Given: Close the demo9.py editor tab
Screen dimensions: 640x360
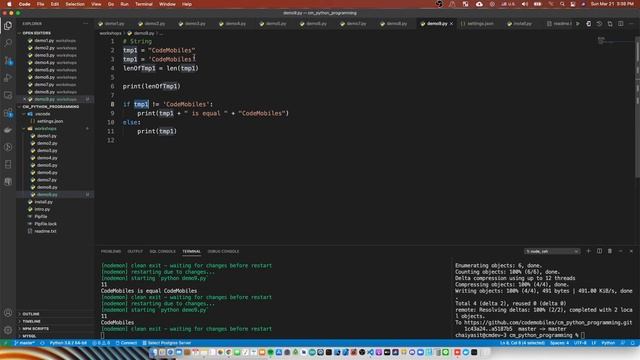Looking at the screenshot, I should click(451, 24).
